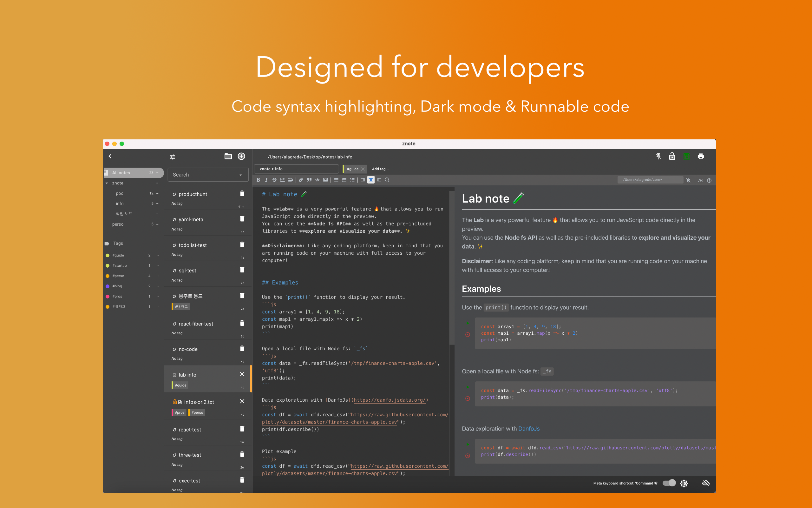Print the note with the printer icon
This screenshot has height=508, width=812.
(x=701, y=156)
